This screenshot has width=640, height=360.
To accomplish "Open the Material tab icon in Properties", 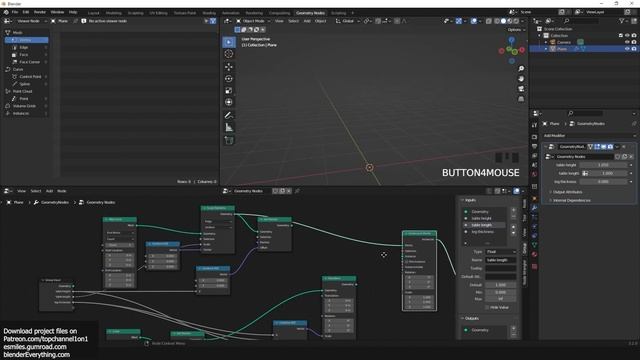I will tap(534, 254).
